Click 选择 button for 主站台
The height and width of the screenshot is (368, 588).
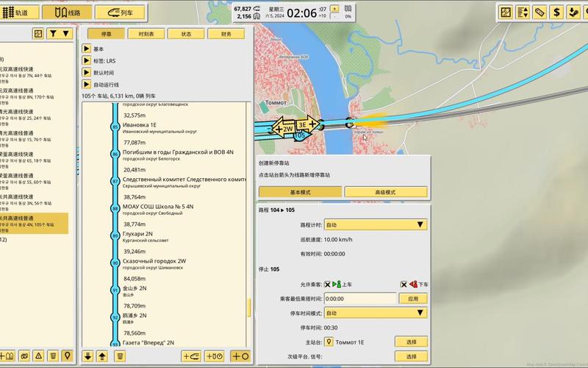412,342
